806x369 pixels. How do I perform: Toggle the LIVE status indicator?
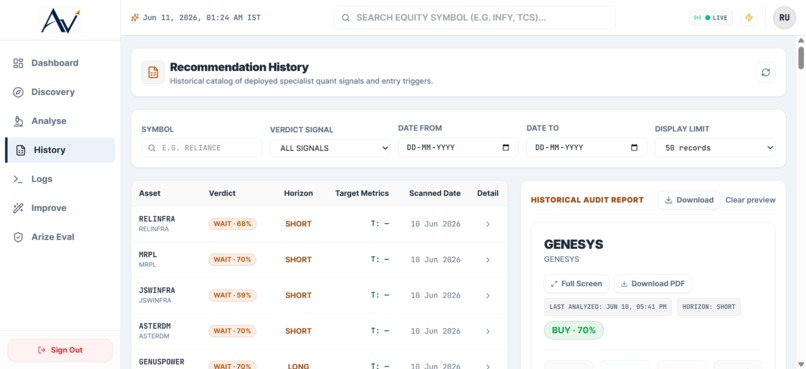pyautogui.click(x=711, y=17)
